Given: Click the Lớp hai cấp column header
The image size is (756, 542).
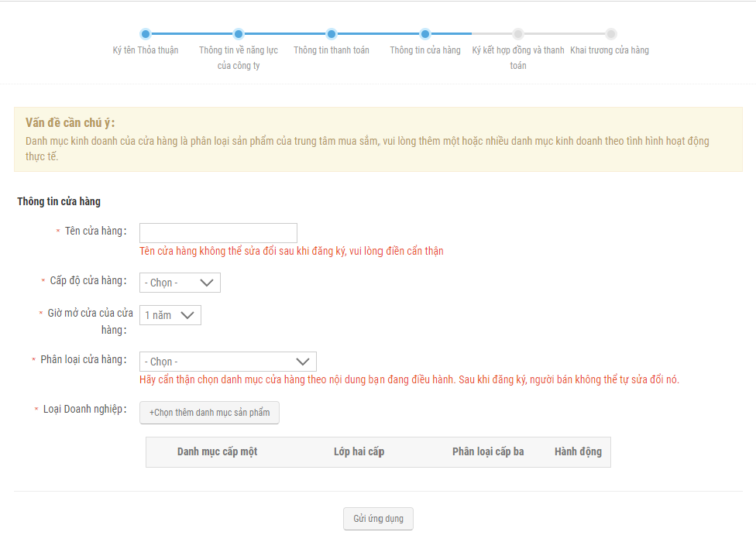Looking at the screenshot, I should point(359,452).
